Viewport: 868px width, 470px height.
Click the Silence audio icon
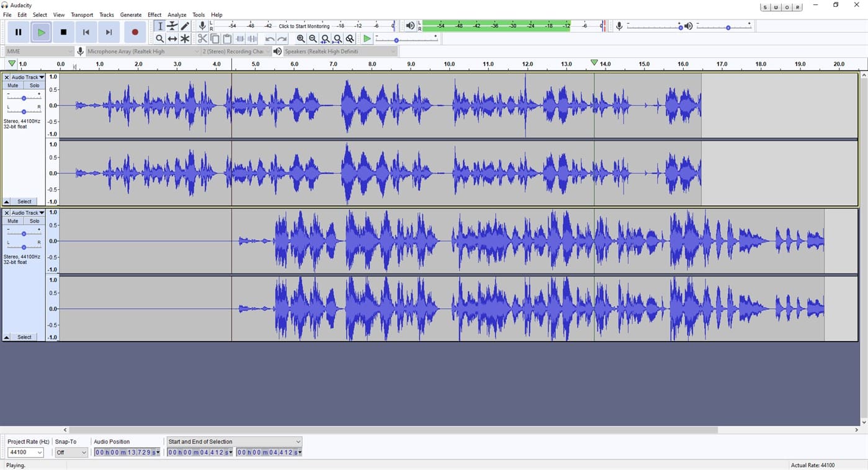[253, 38]
